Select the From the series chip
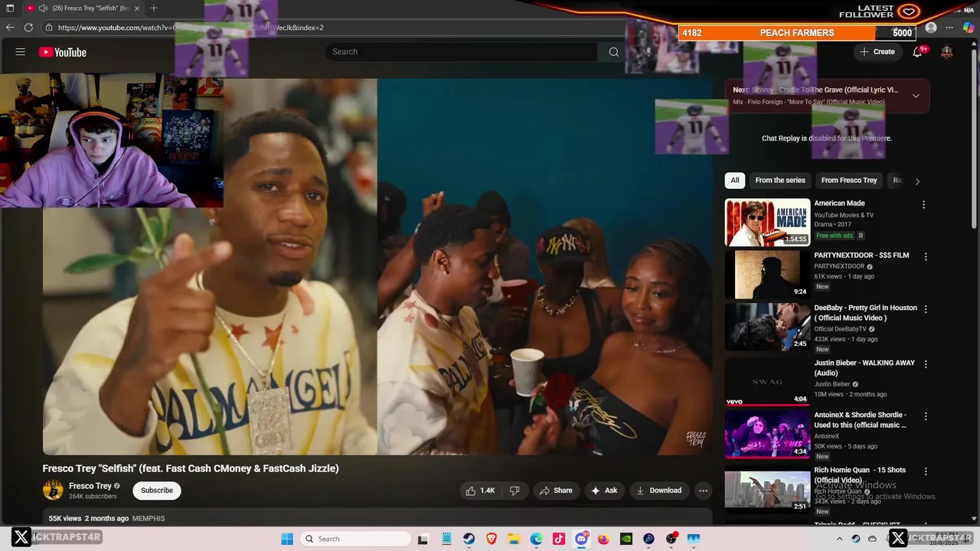This screenshot has width=980, height=551. tap(780, 181)
